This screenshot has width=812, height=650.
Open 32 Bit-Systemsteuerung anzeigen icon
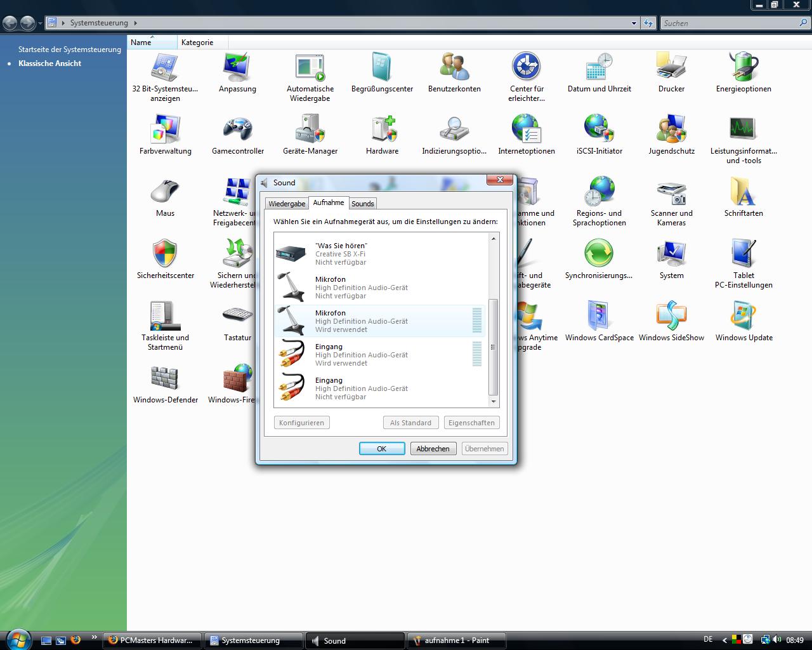[x=165, y=77]
